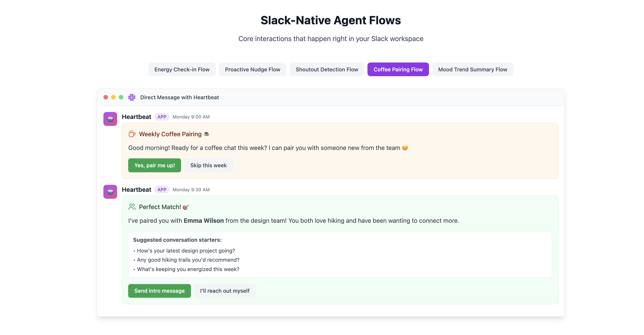Select the Coffee Pairing Flow tab

coord(398,69)
